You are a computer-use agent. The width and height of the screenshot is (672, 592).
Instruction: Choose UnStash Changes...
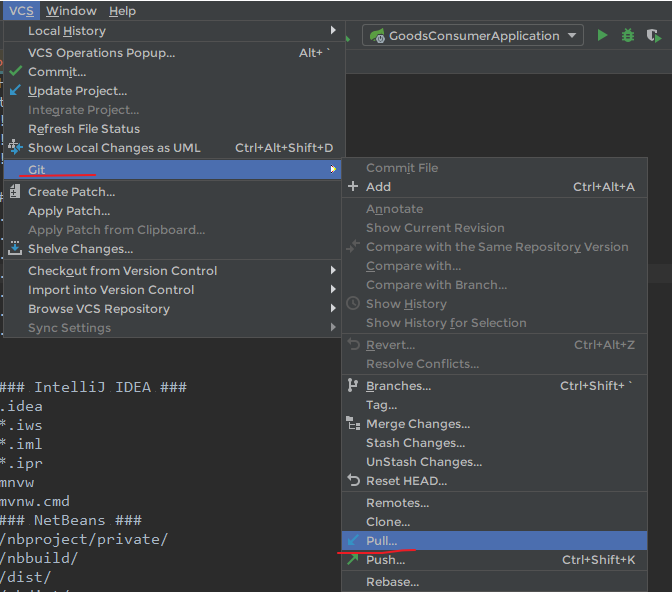[x=495, y=462]
